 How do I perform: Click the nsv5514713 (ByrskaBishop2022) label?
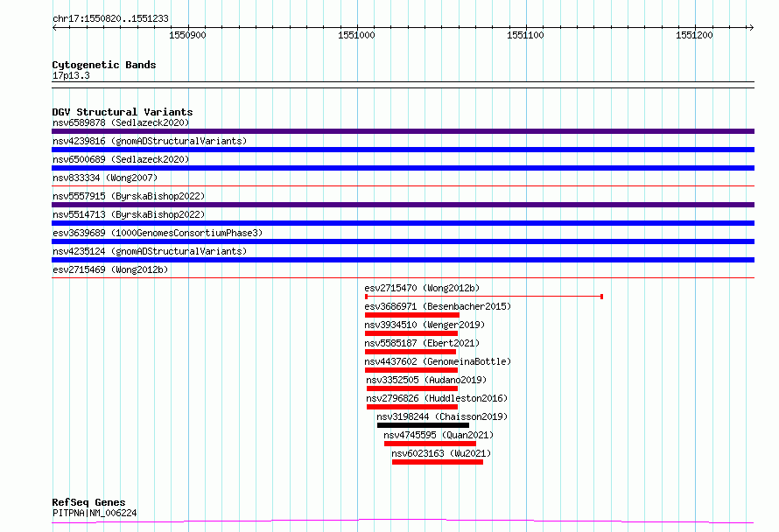pyautogui.click(x=129, y=214)
